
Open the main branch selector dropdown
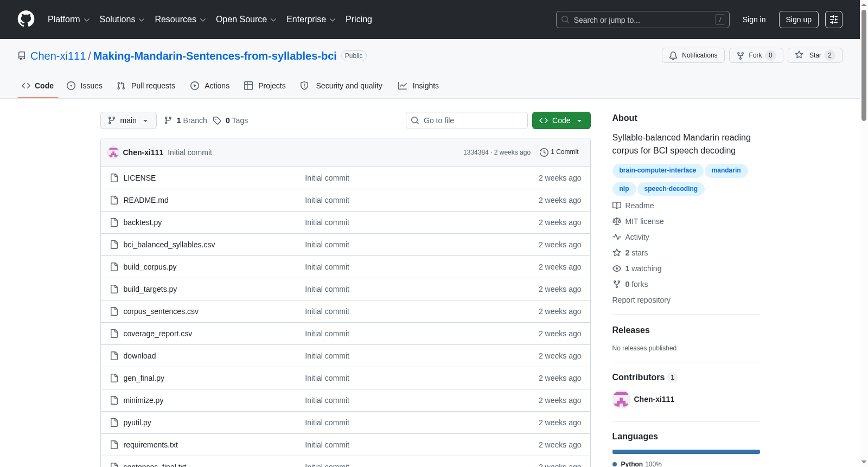pos(129,120)
